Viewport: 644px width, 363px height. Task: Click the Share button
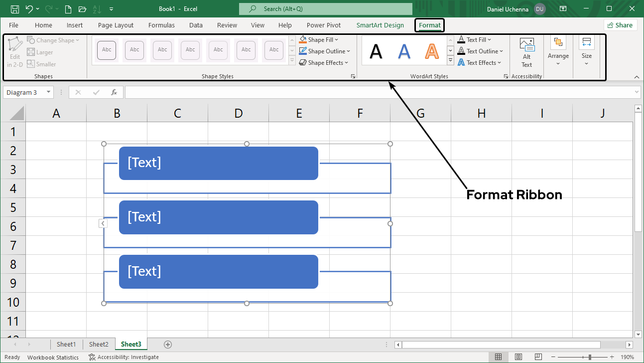click(x=620, y=24)
